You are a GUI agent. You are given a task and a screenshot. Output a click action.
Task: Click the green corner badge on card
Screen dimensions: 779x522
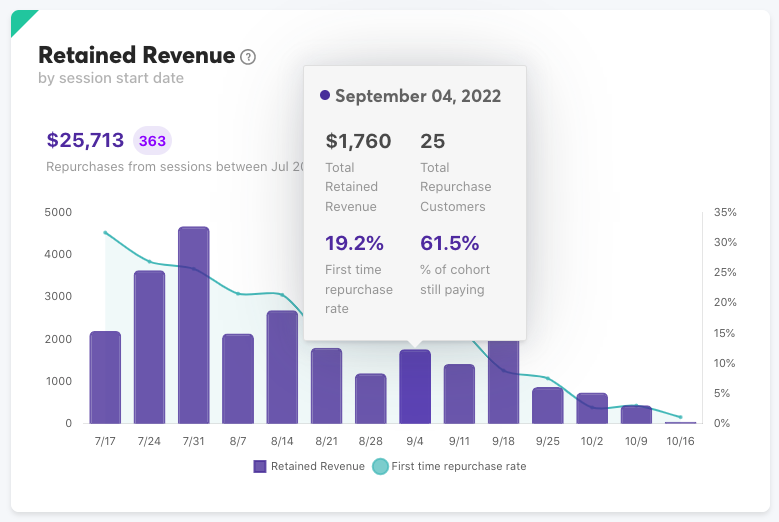(x=20, y=19)
